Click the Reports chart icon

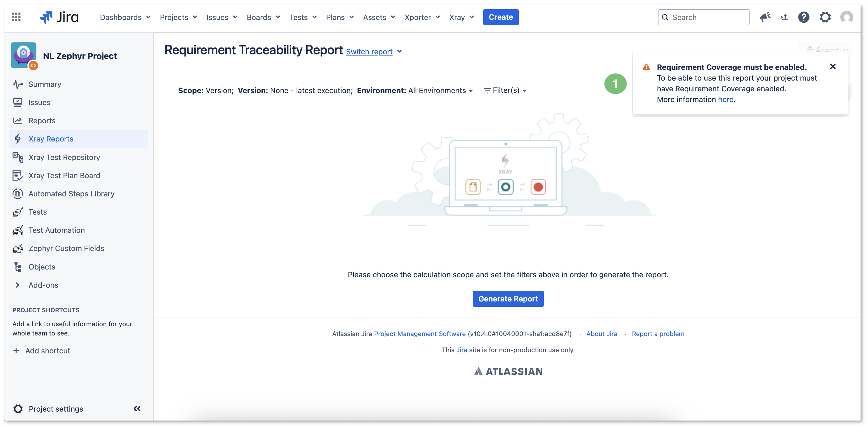point(18,121)
